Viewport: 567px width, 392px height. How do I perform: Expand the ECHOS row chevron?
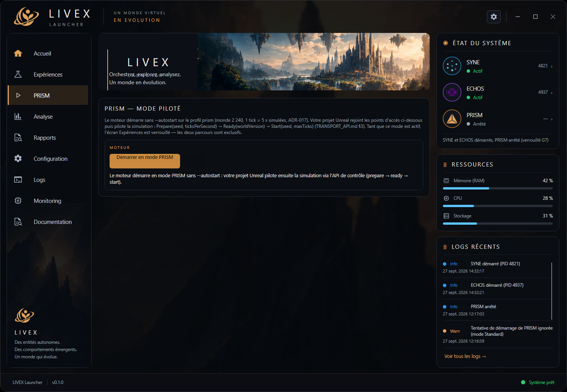click(552, 93)
